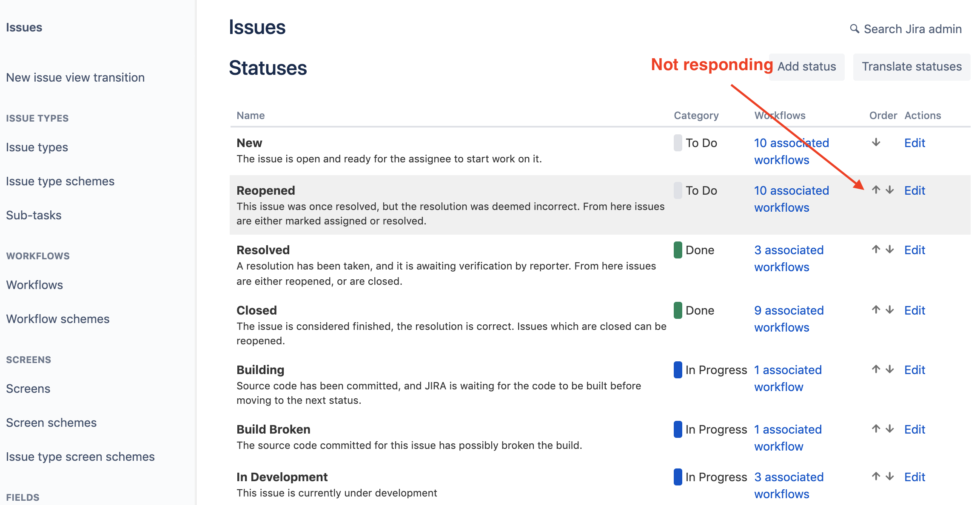The width and height of the screenshot is (980, 505).
Task: Move the New status down one position
Action: coord(876,143)
